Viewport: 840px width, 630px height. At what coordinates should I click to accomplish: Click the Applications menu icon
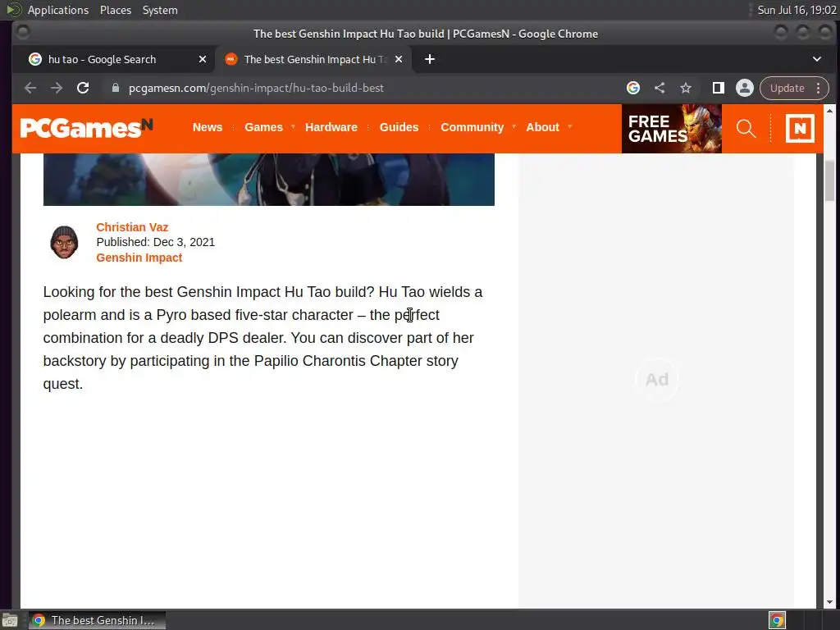(x=13, y=10)
